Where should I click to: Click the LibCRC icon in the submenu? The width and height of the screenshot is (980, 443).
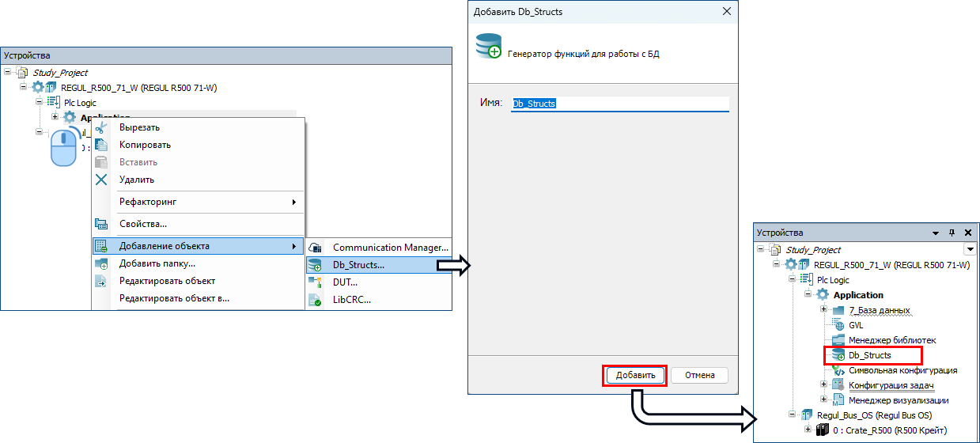[x=315, y=300]
